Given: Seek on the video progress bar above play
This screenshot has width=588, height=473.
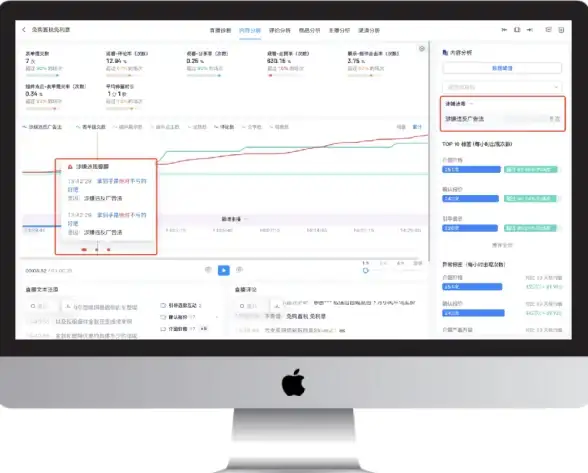Looking at the screenshot, I should tap(219, 258).
